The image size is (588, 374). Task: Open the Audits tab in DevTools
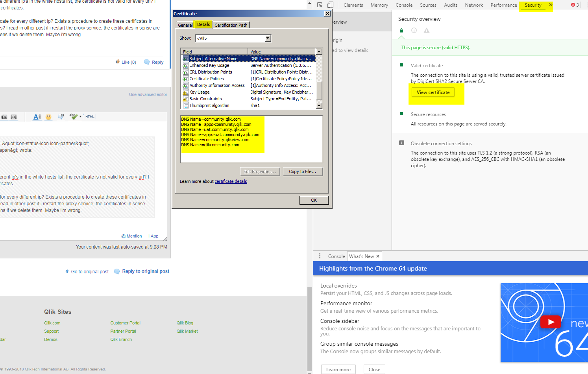coord(451,5)
